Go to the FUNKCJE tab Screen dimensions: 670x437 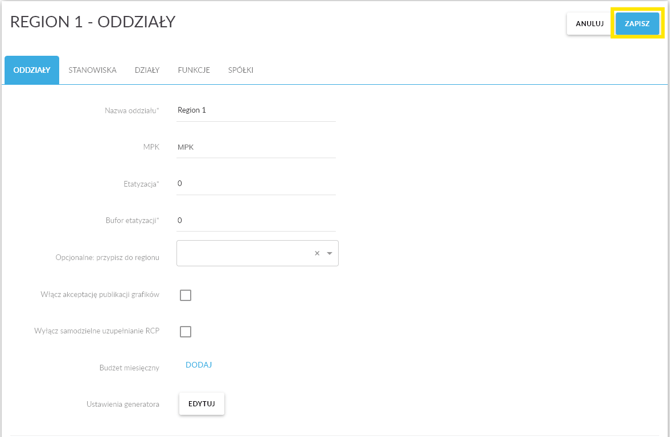pyautogui.click(x=194, y=70)
